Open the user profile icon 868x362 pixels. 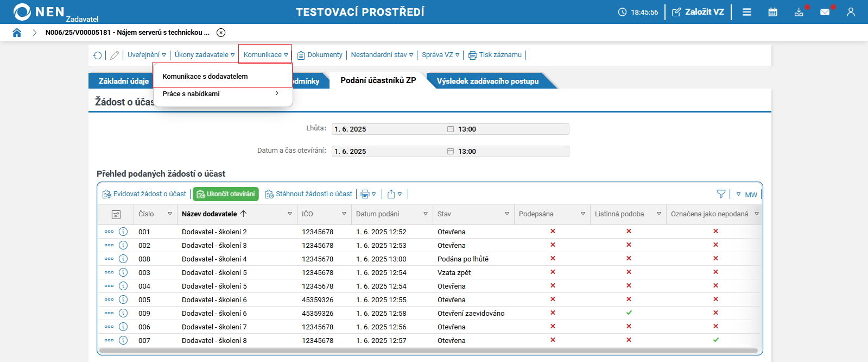[851, 12]
